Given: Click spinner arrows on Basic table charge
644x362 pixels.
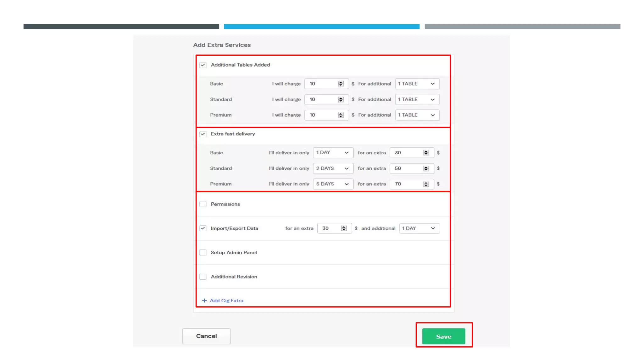Looking at the screenshot, I should pos(341,84).
